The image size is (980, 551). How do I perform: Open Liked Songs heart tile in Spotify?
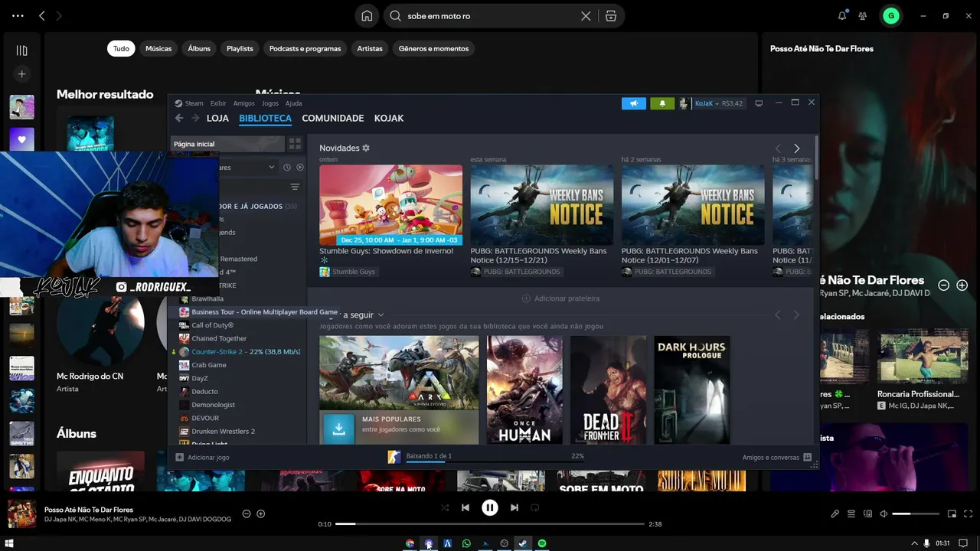pos(21,139)
